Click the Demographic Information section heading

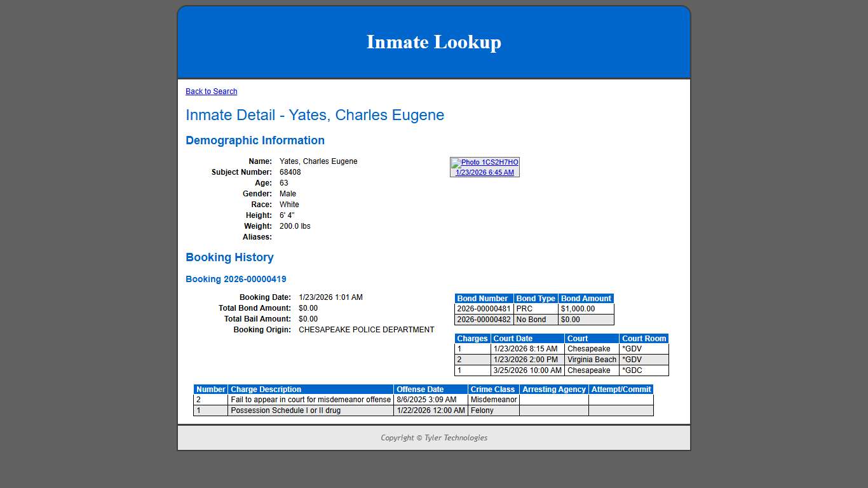(x=255, y=140)
